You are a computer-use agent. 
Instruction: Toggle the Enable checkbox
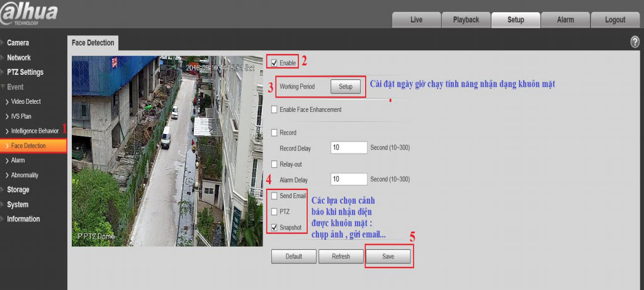274,63
